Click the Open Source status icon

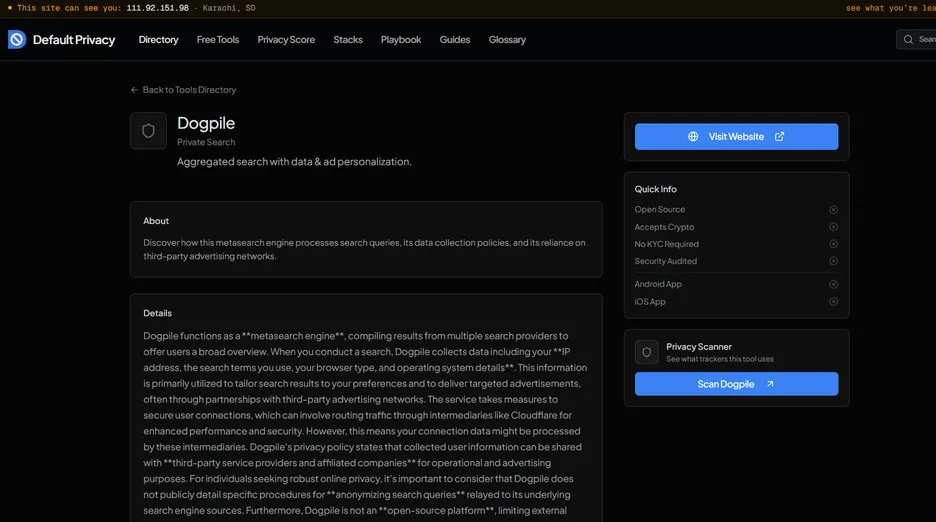833,210
